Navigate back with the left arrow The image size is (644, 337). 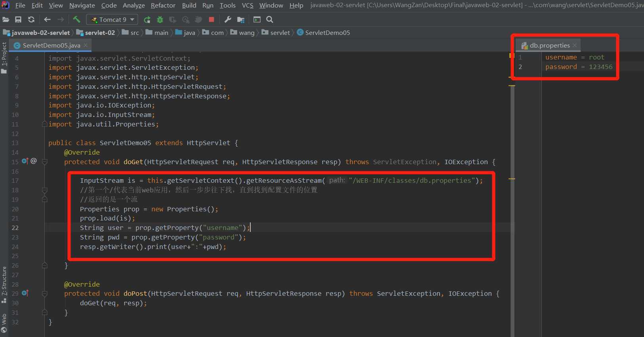pyautogui.click(x=47, y=19)
